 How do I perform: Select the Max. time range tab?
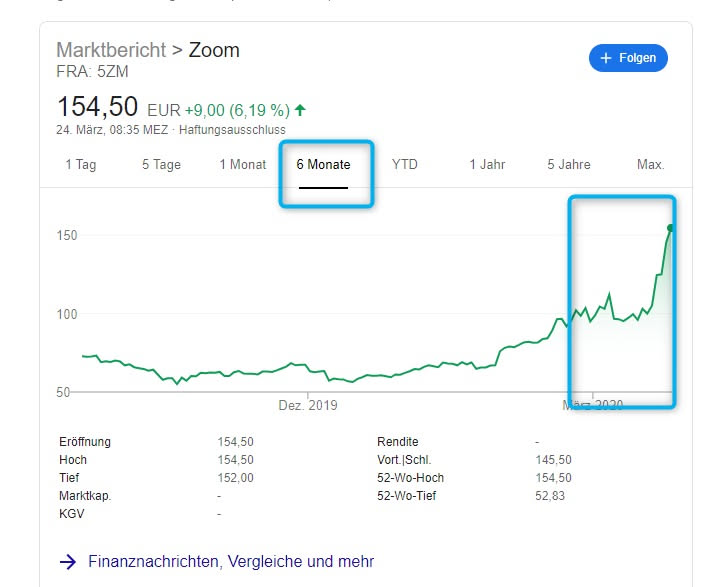(650, 164)
